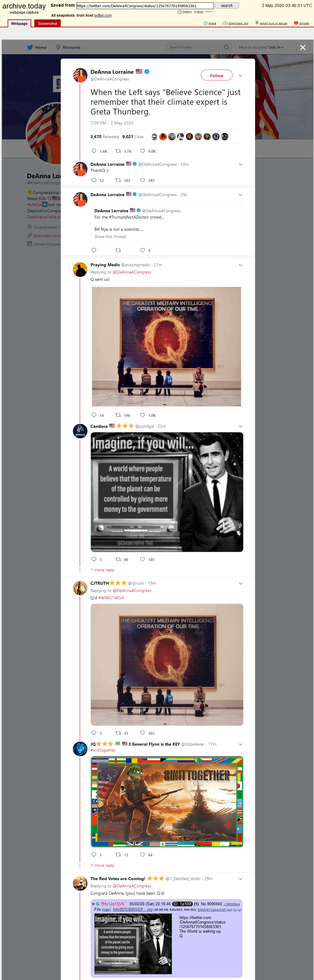
Task: Click the Follow button for DeAnna Lorraine
Action: click(217, 75)
